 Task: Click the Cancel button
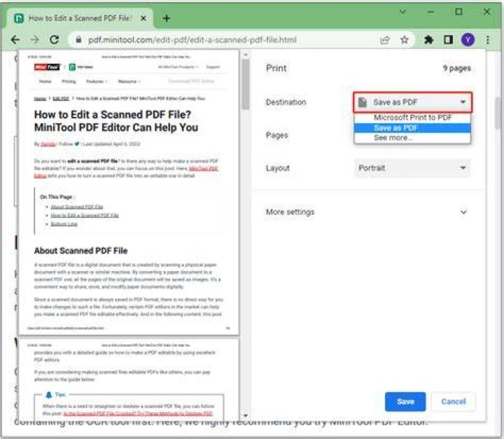pyautogui.click(x=453, y=401)
